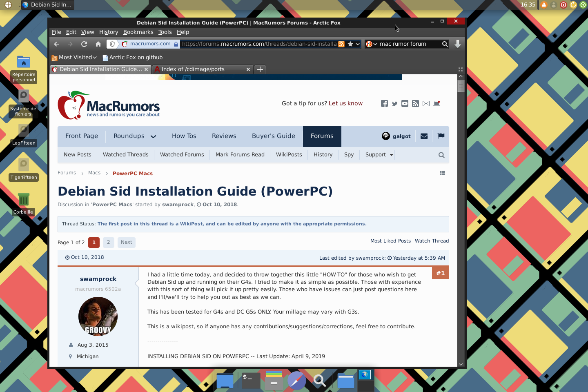Open the History menu in the menu bar
This screenshot has width=588, height=392.
109,32
